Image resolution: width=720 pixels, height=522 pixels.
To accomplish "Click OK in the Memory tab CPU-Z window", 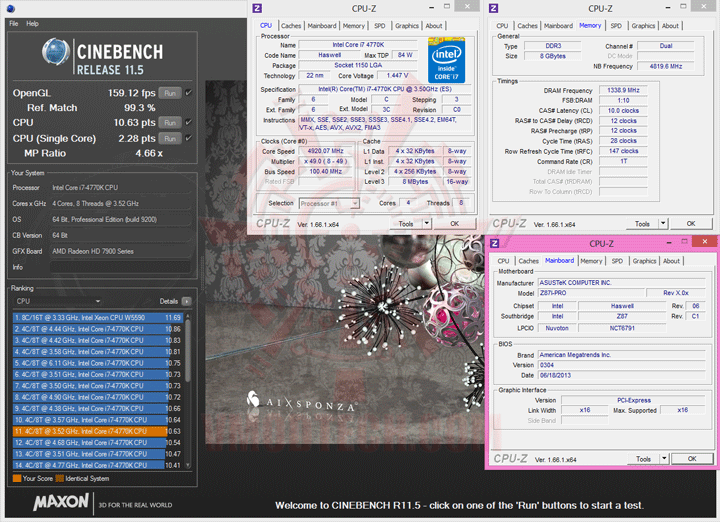I will (691, 224).
